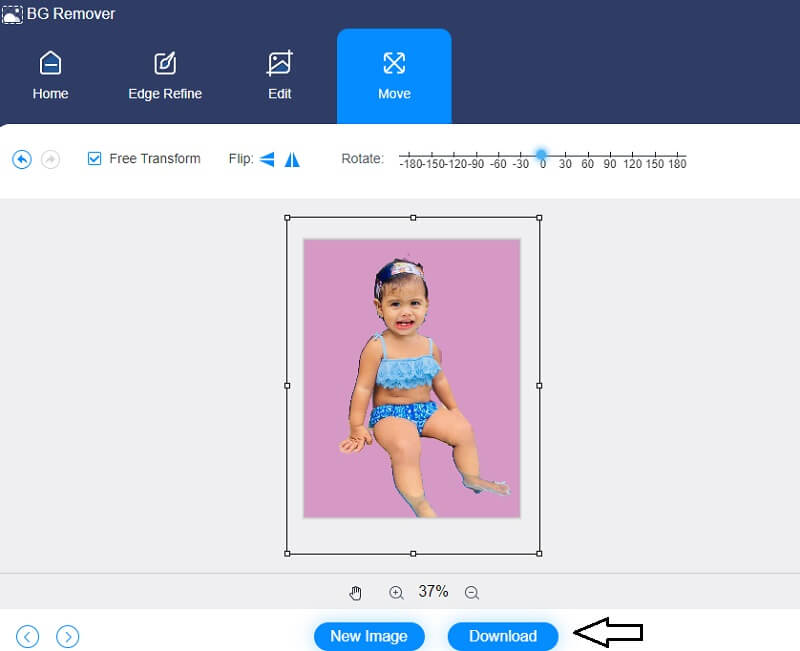
Task: Zoom out of the canvas
Action: coord(470,592)
